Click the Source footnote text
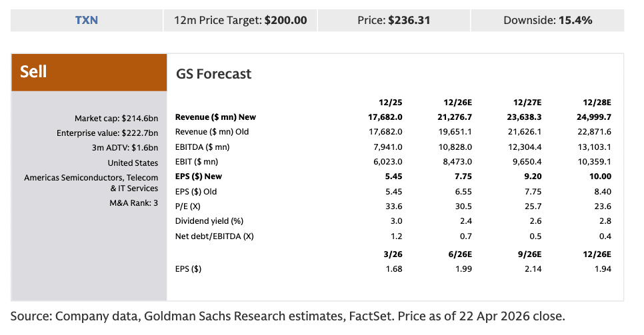 point(288,315)
